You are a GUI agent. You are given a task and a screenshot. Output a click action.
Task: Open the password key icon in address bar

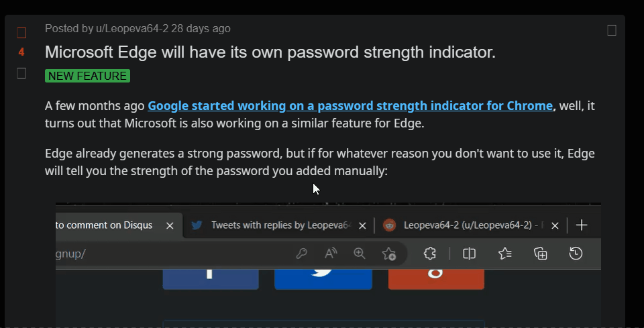(x=301, y=254)
